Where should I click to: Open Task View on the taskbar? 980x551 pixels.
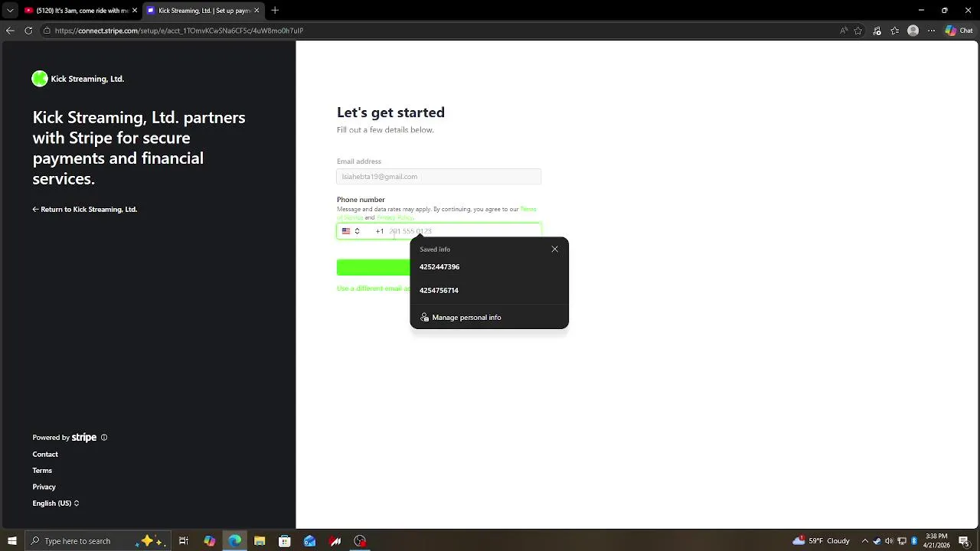[184, 541]
